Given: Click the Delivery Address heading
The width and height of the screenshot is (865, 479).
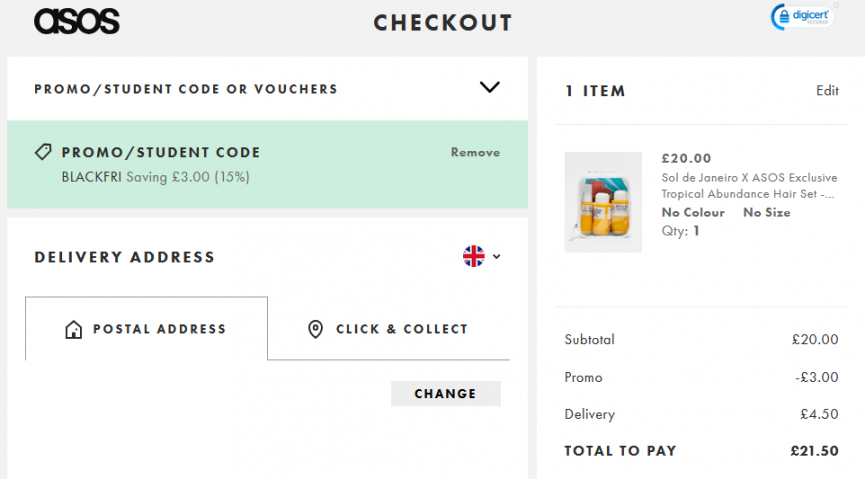Looking at the screenshot, I should point(124,257).
